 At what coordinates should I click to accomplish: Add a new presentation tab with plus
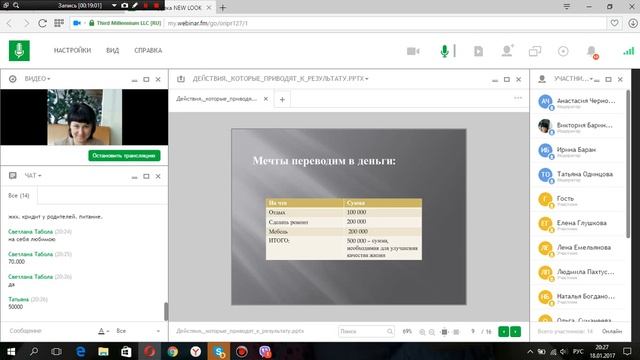tap(282, 99)
